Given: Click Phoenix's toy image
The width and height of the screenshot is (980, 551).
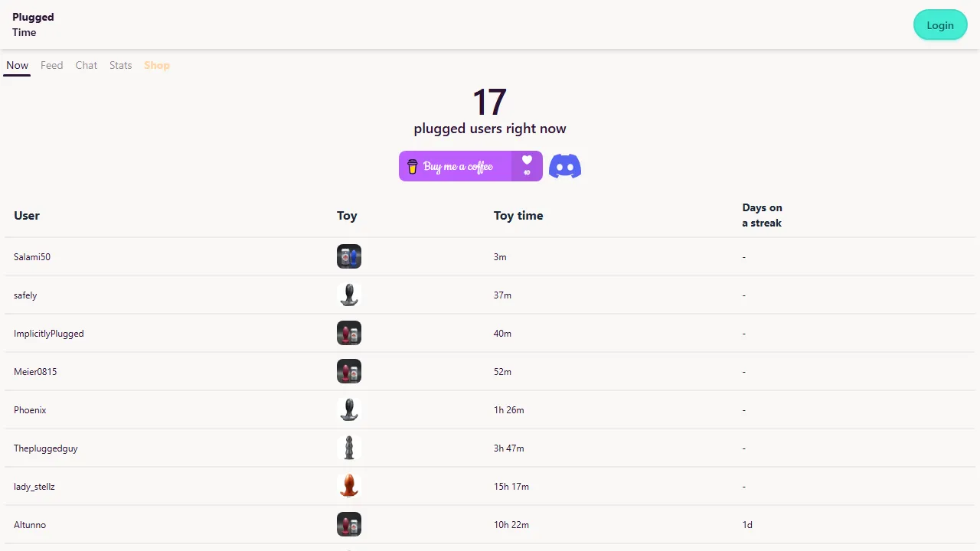Looking at the screenshot, I should (349, 409).
